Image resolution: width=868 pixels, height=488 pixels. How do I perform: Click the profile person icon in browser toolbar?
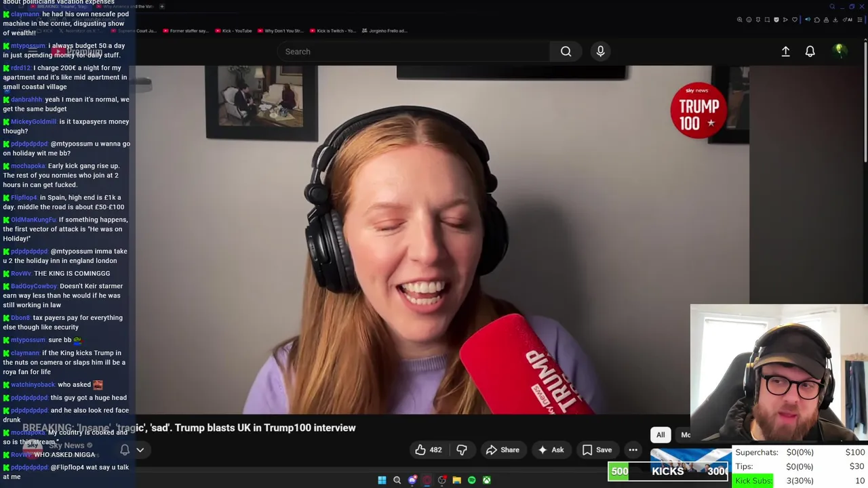[x=826, y=20]
